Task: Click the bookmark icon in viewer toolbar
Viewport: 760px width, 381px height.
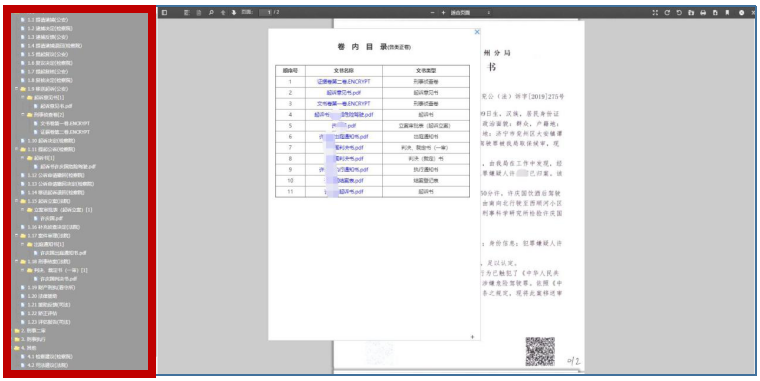Action: coord(727,13)
